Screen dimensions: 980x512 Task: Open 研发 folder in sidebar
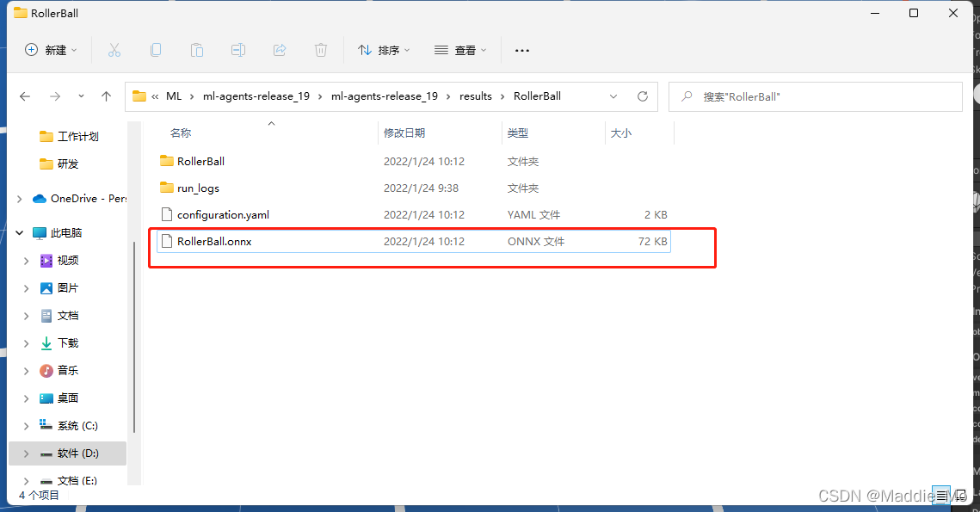59,163
